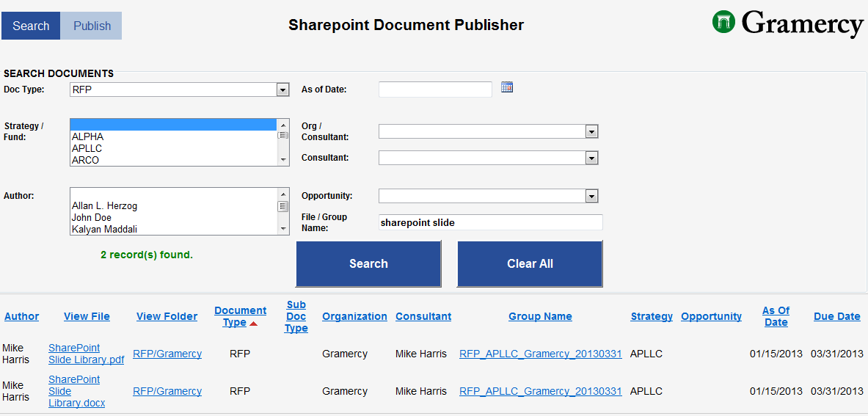868x416 pixels.
Task: Sort results by Author column
Action: pos(21,316)
